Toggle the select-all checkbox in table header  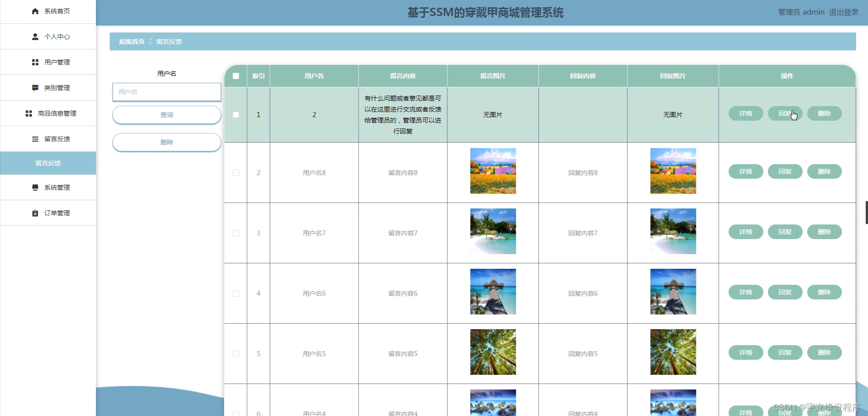click(x=236, y=76)
